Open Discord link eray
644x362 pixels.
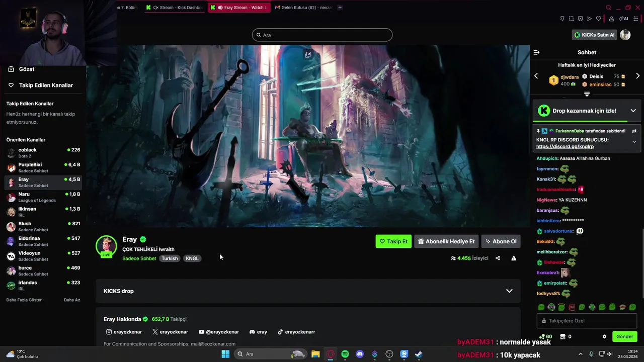tap(258, 332)
